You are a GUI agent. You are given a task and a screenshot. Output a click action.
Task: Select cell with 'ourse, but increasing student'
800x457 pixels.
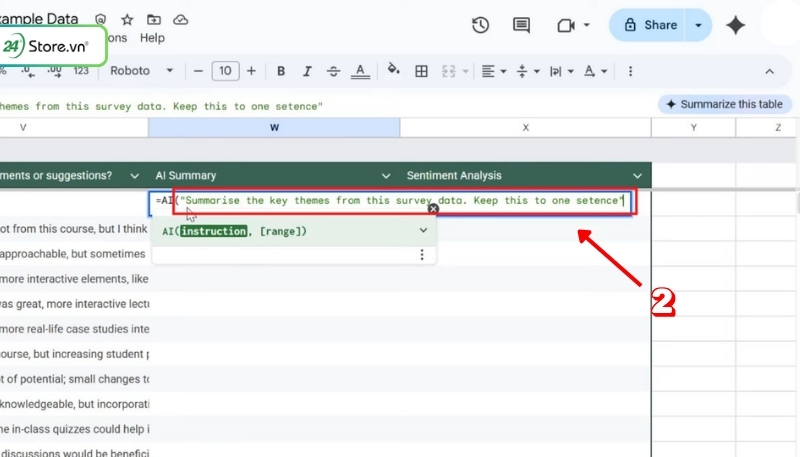tap(74, 354)
